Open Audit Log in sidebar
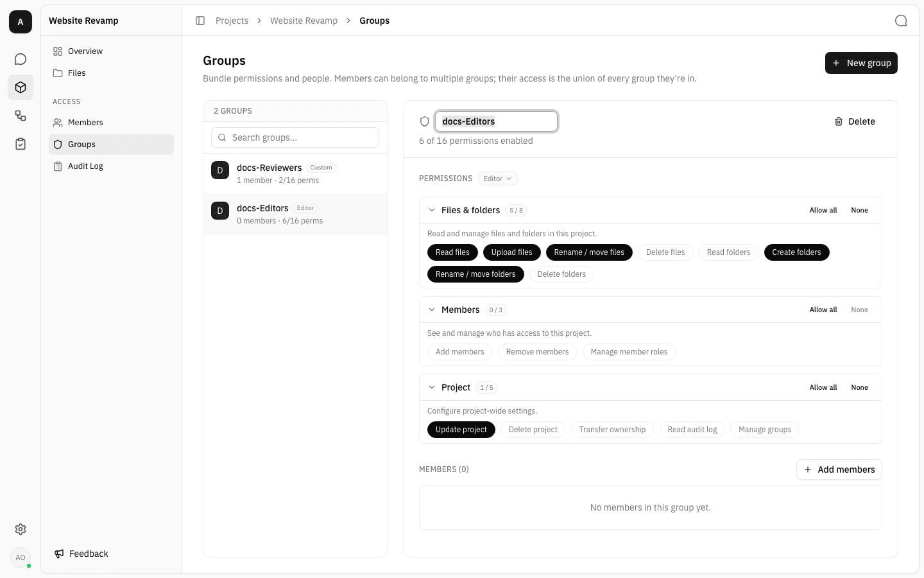Image resolution: width=924 pixels, height=578 pixels. tap(111, 166)
